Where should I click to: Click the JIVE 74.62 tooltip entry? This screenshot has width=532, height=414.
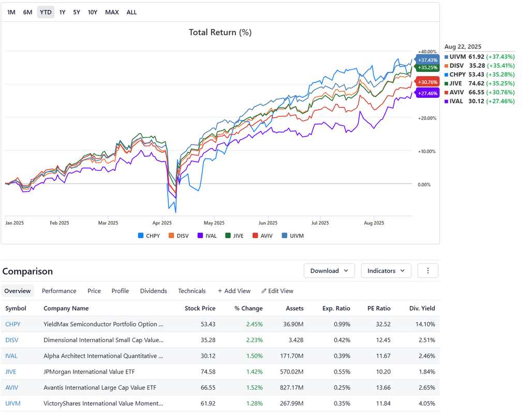coord(480,83)
